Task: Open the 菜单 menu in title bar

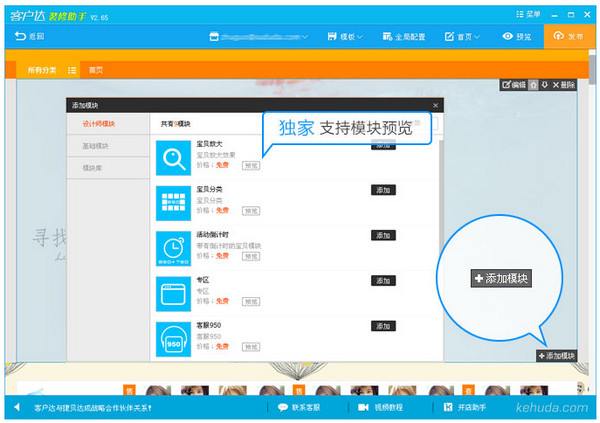Action: tap(528, 15)
